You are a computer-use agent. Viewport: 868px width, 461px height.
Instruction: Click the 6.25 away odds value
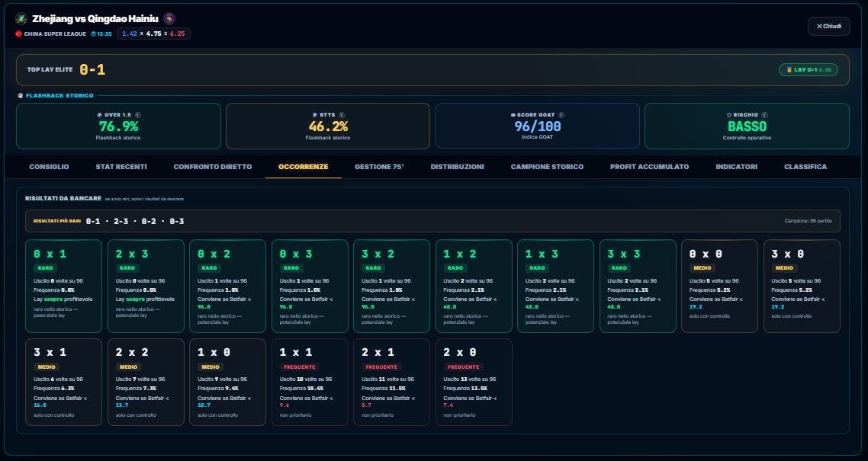[x=178, y=34]
